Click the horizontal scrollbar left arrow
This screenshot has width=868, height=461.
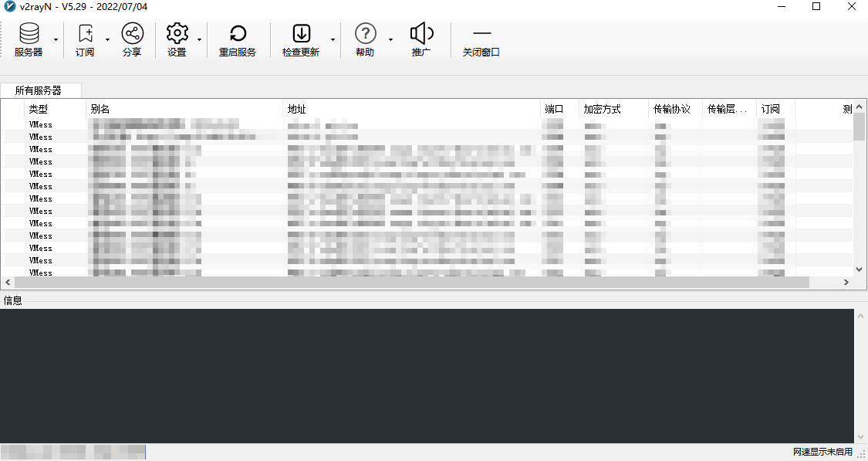coord(8,282)
